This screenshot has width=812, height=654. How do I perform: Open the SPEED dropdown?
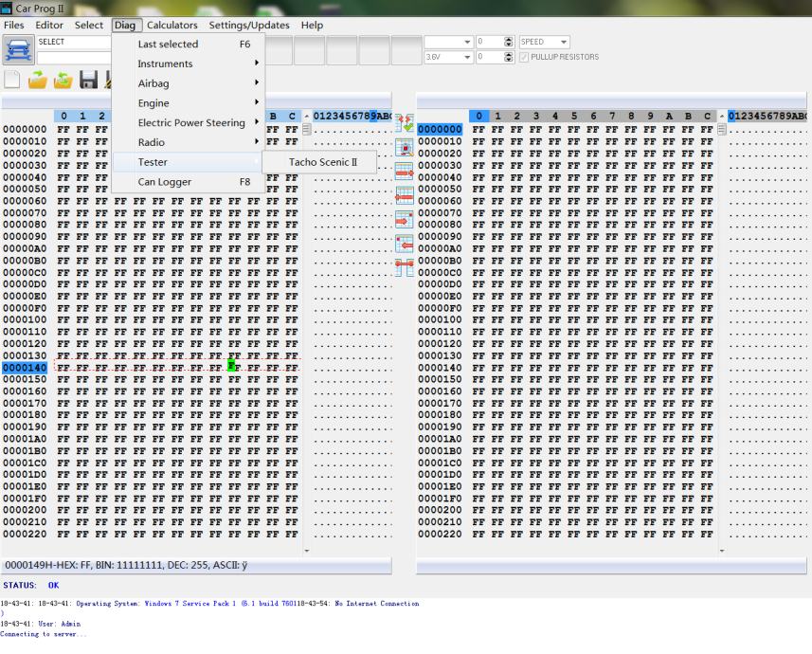point(565,42)
